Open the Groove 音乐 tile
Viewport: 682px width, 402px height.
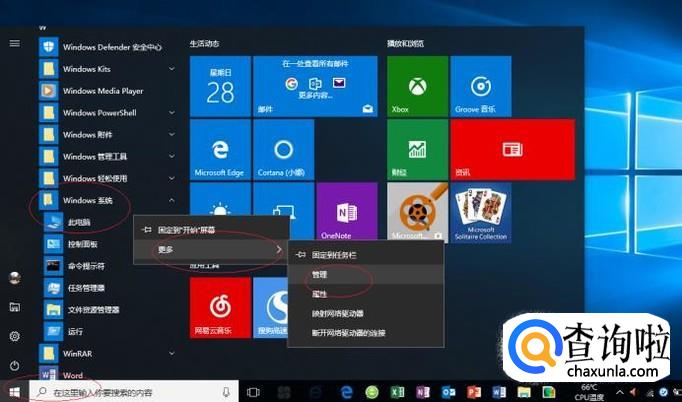(481, 86)
